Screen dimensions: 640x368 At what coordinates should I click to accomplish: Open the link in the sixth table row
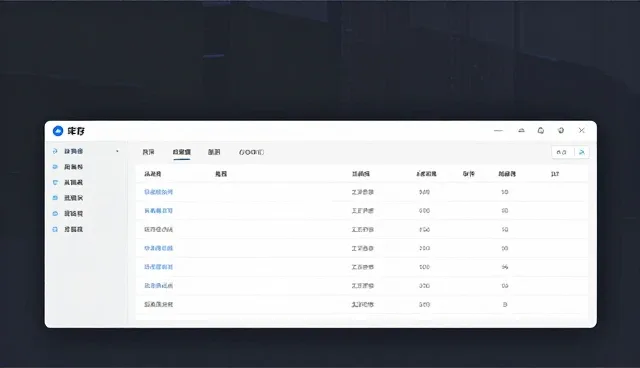[x=158, y=286]
